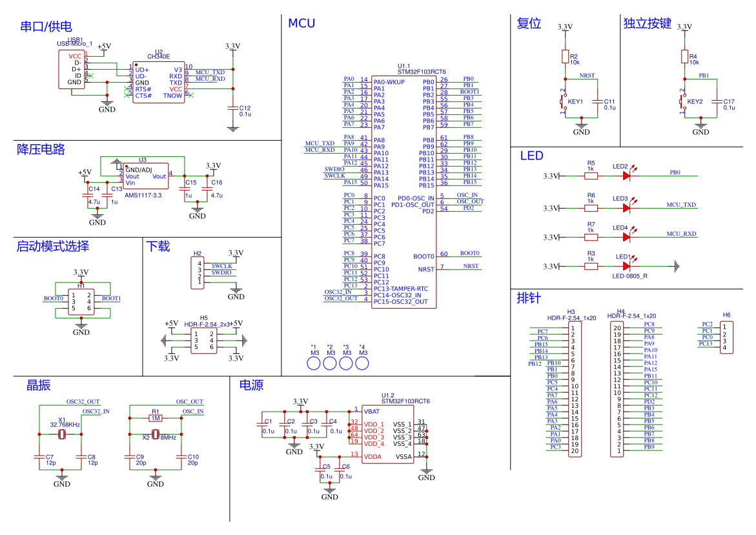The width and height of the screenshot is (756, 535).
Task: Click the PD0-OSC_IN pin name
Action: [416, 198]
